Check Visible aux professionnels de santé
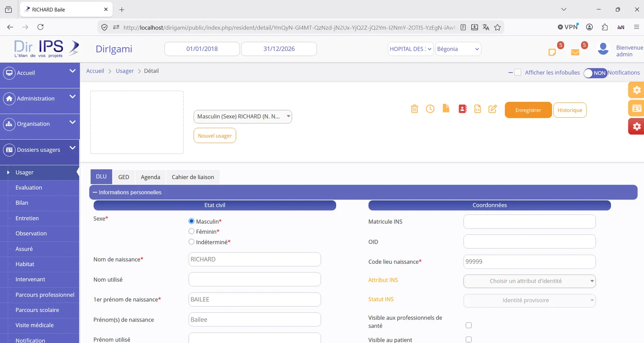The height and width of the screenshot is (343, 644). click(x=469, y=325)
